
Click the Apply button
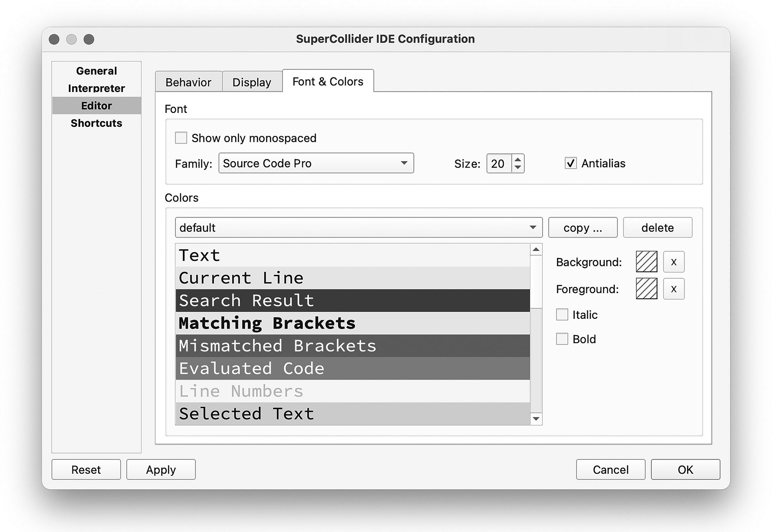coord(161,470)
